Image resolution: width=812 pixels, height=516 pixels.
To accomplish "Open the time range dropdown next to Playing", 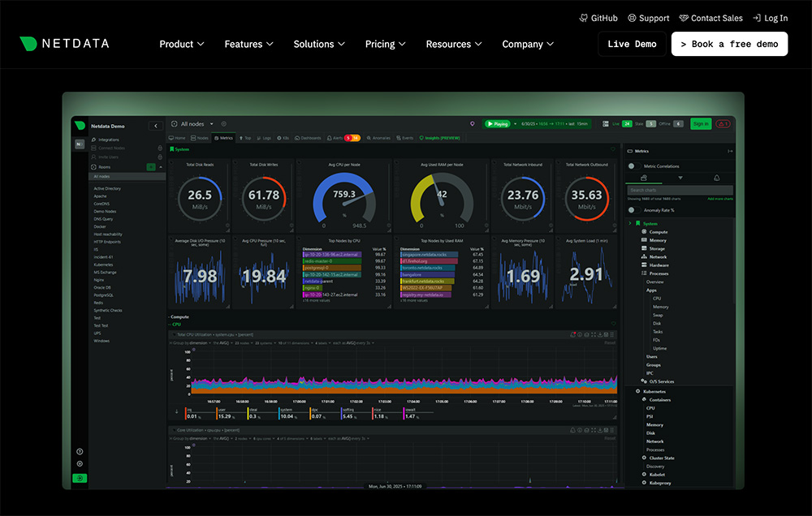I will point(516,123).
